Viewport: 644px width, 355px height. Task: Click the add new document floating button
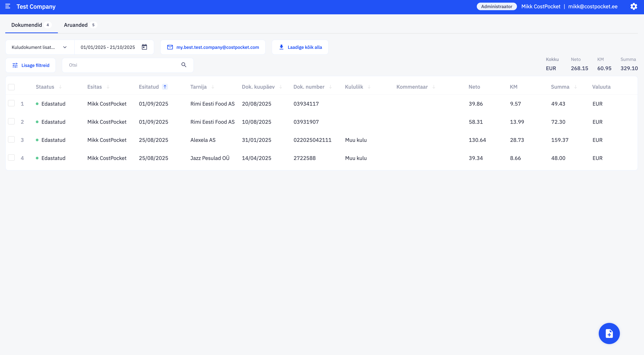(x=609, y=333)
